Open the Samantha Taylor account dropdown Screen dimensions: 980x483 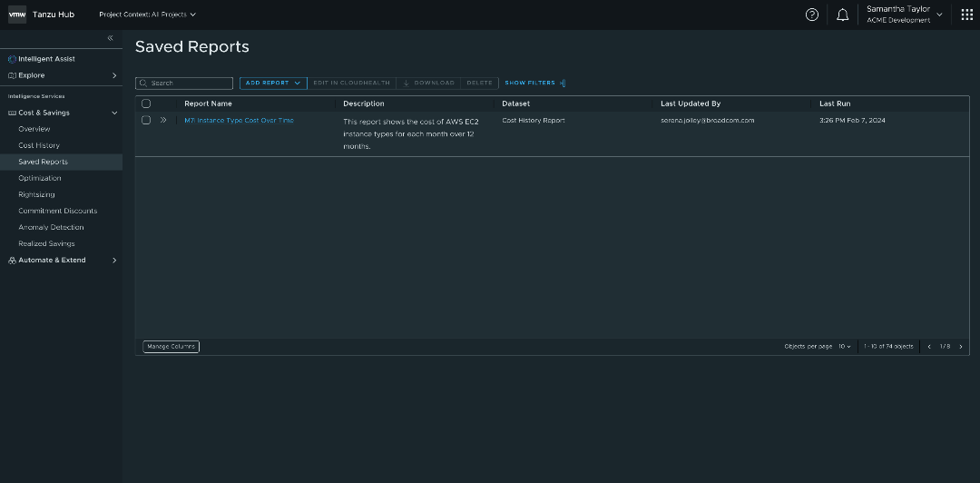[x=905, y=15]
